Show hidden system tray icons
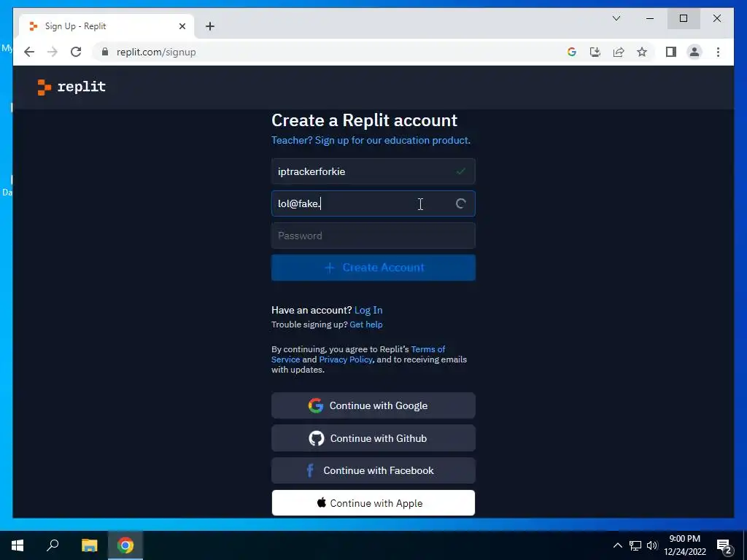This screenshot has width=747, height=560. (x=617, y=545)
